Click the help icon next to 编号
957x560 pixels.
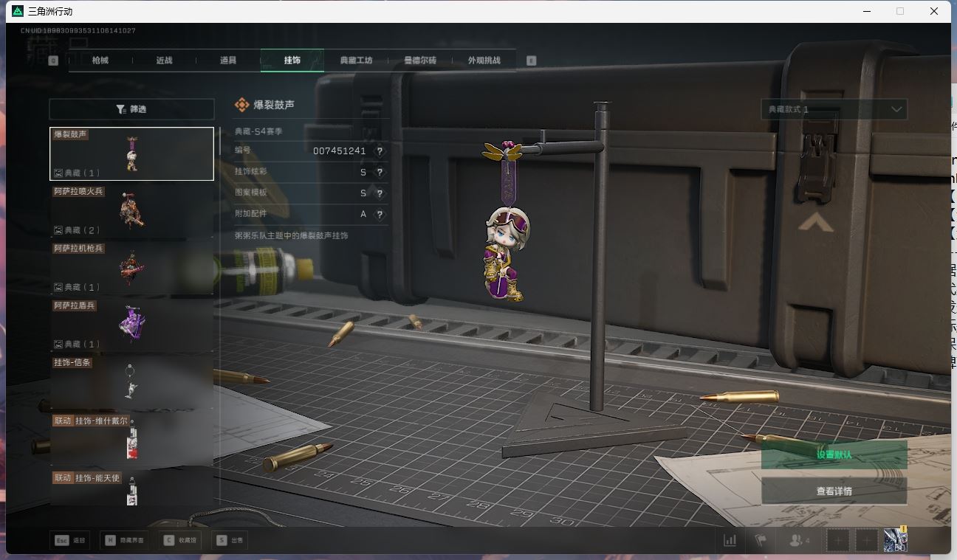[x=380, y=151]
